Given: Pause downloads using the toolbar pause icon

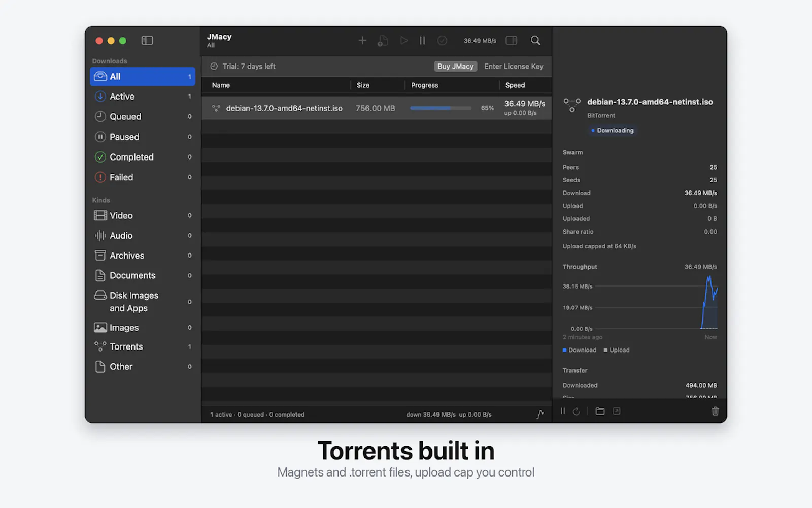Looking at the screenshot, I should click(x=422, y=40).
